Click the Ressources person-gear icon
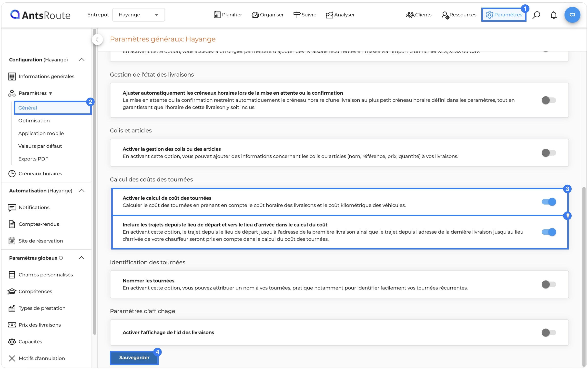Image resolution: width=588 pixels, height=370 pixels. tap(445, 15)
